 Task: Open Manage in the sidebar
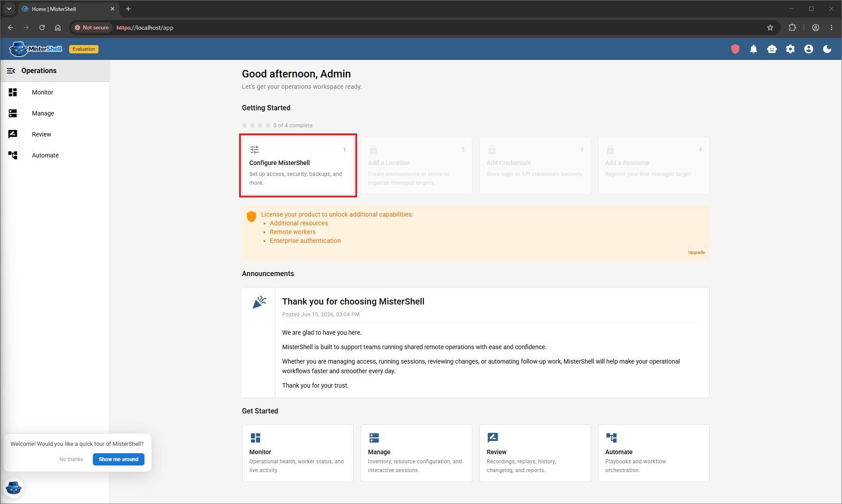pos(55,113)
